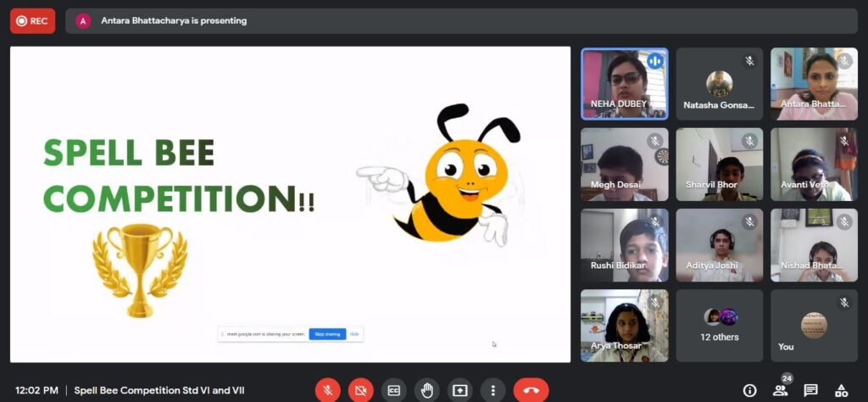This screenshot has height=402, width=868.
Task: Click the red REC recording indicator
Action: tap(32, 20)
